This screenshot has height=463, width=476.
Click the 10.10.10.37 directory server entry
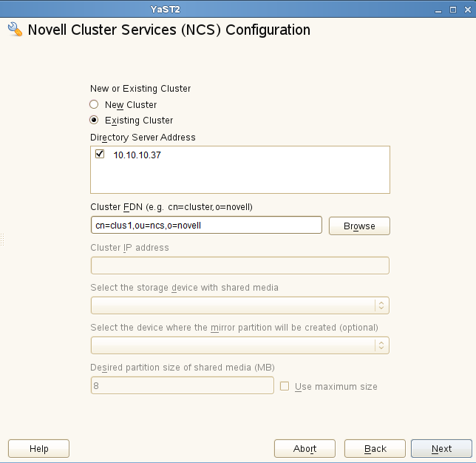137,155
